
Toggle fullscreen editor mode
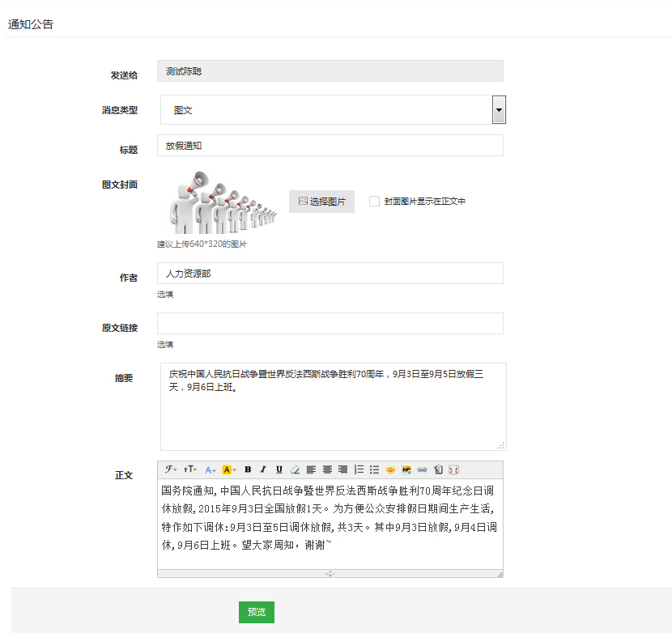[454, 469]
